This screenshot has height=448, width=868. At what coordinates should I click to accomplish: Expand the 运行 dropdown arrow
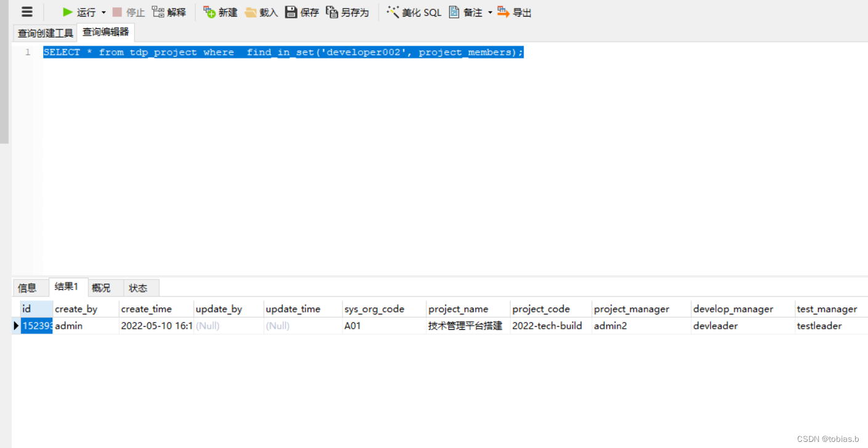103,12
